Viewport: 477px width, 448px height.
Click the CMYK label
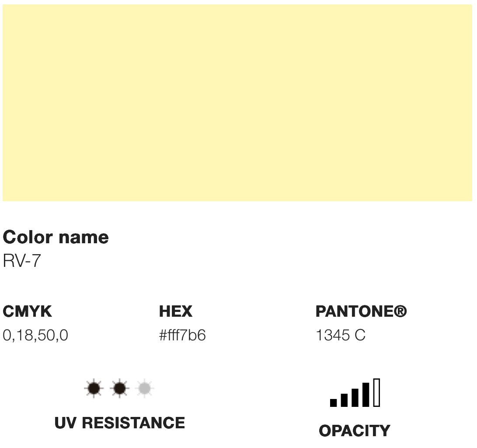pyautogui.click(x=28, y=311)
